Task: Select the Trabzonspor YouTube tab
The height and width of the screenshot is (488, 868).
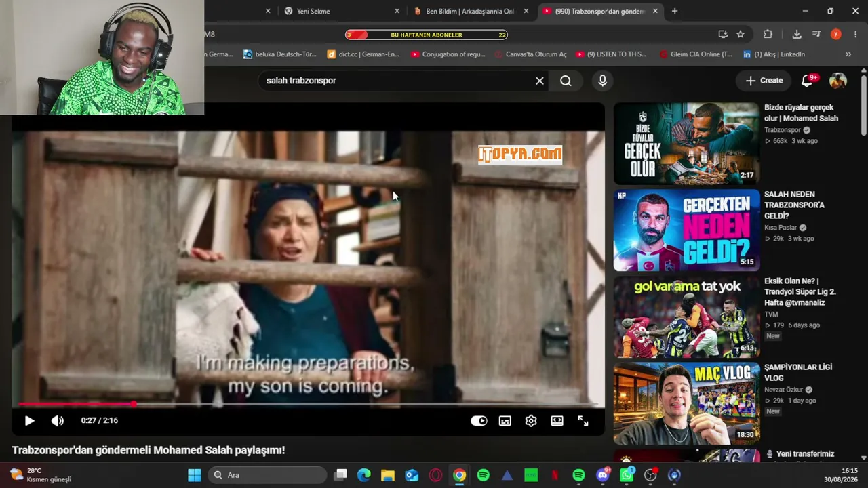Action: coord(600,11)
